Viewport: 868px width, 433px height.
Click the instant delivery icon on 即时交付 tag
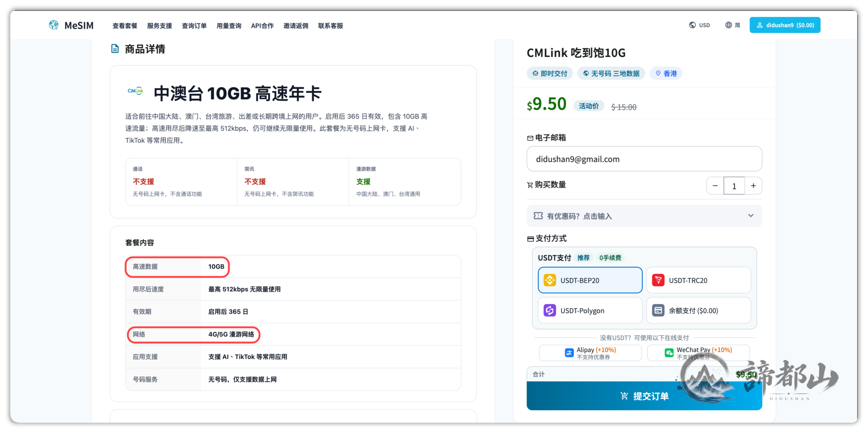[535, 73]
